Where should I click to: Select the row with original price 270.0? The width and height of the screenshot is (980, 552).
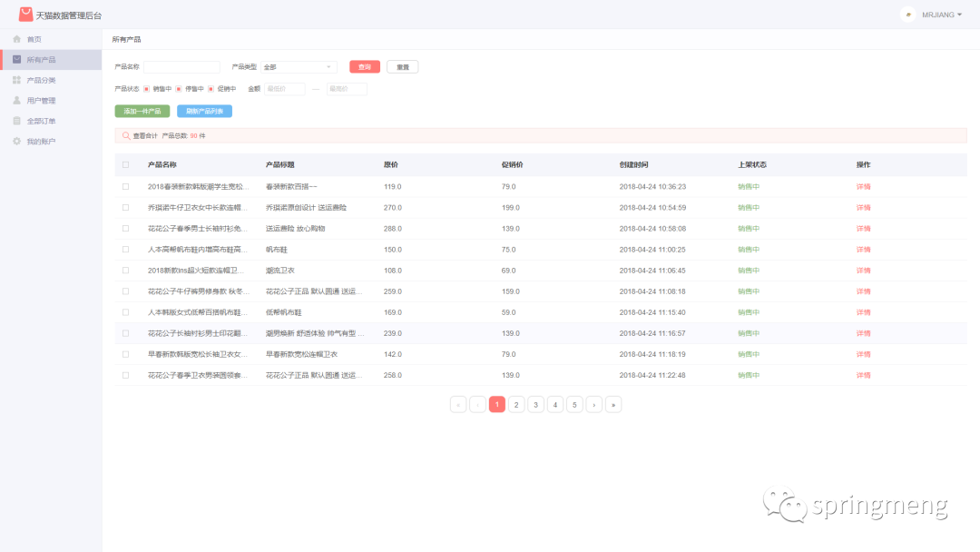click(125, 208)
